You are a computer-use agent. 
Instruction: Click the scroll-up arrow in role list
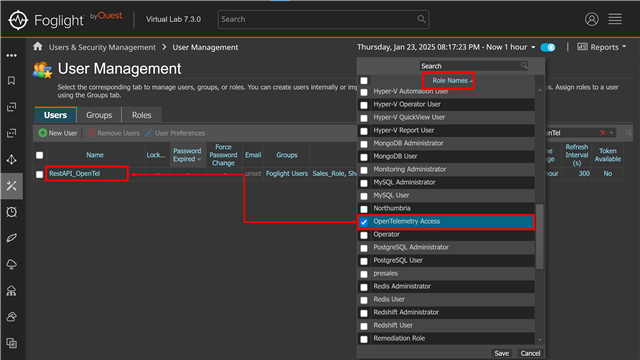pyautogui.click(x=540, y=90)
